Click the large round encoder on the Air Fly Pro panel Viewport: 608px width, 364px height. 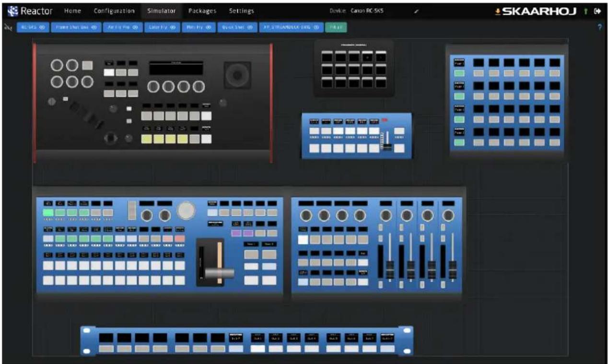187,210
